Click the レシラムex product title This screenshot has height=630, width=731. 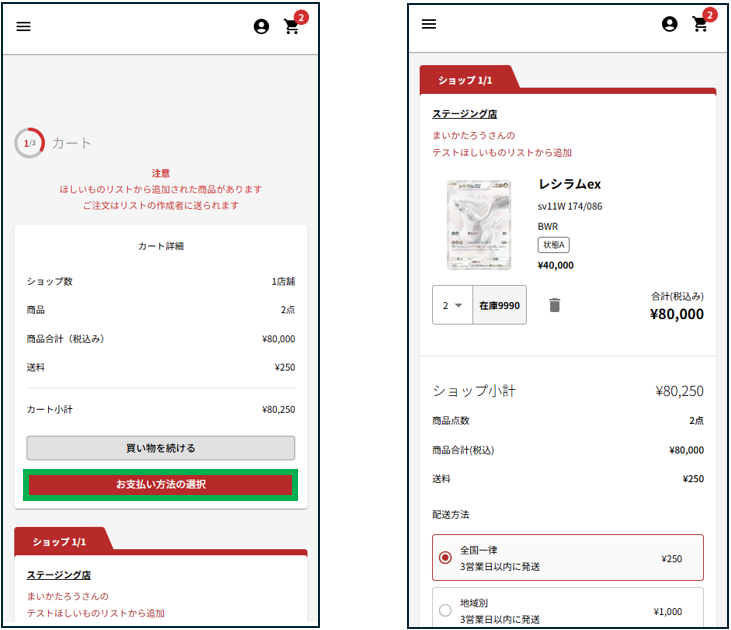click(x=569, y=185)
